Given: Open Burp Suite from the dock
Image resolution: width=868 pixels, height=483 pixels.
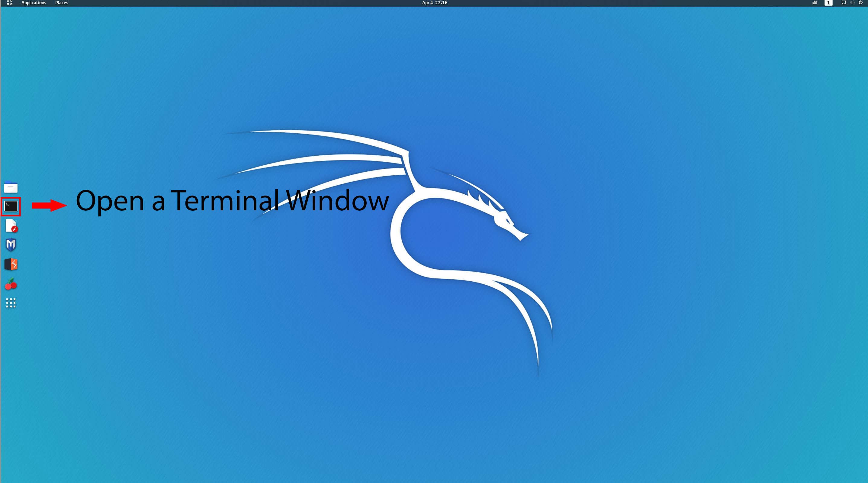Looking at the screenshot, I should point(11,264).
